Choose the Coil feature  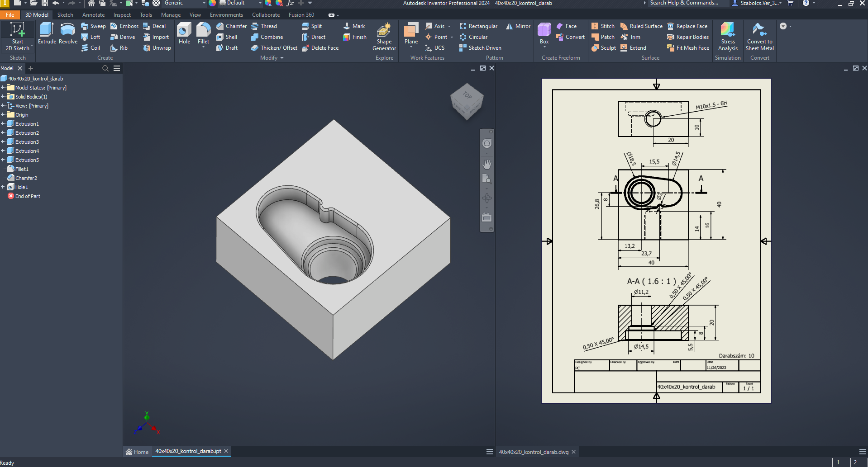[91, 48]
